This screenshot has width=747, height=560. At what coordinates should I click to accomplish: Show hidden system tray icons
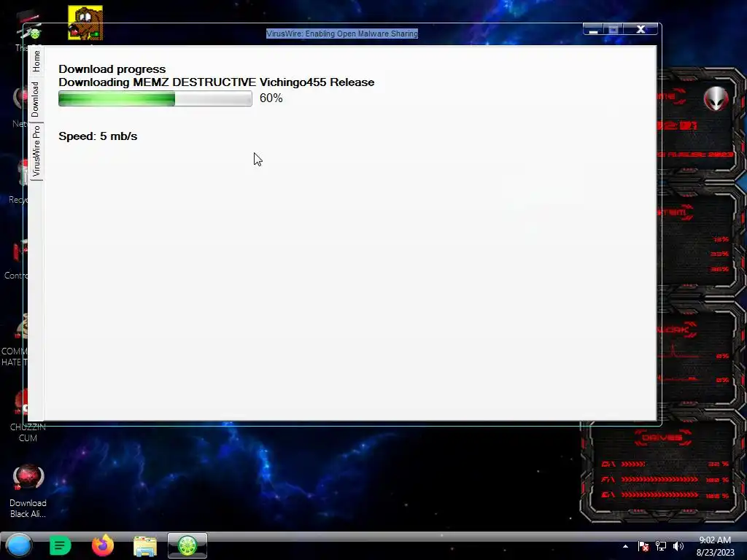tap(625, 546)
